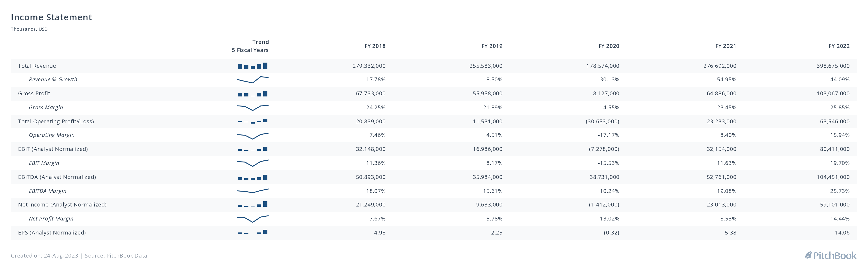
Task: Click FY 2020 Total Operating Loss value
Action: click(602, 122)
